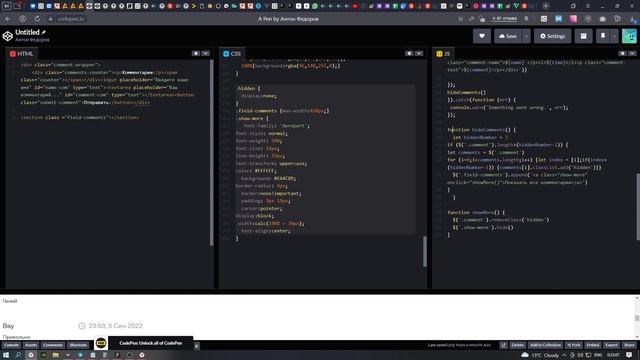Click the hideComments function declaration line in JS
This screenshot has height=360, width=640.
[x=481, y=130]
